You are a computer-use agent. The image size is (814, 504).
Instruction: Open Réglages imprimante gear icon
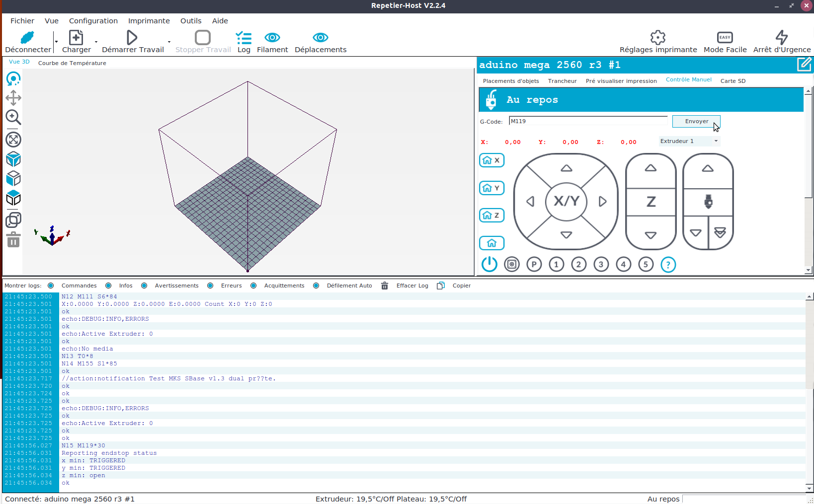point(657,38)
